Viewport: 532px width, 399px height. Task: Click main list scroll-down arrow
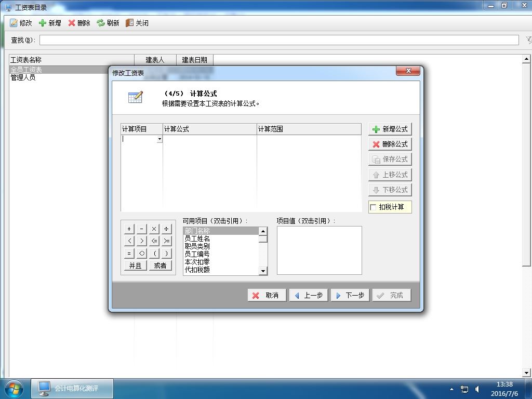coord(526,373)
